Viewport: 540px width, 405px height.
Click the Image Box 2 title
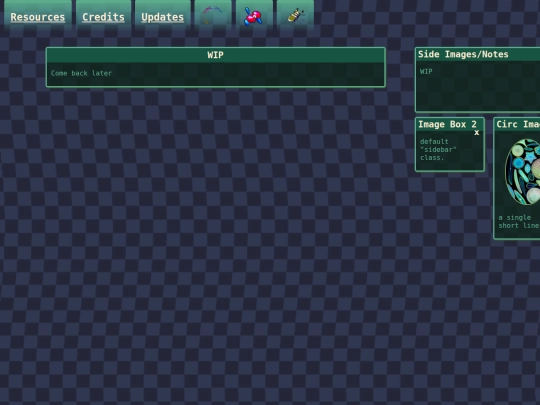(447, 124)
